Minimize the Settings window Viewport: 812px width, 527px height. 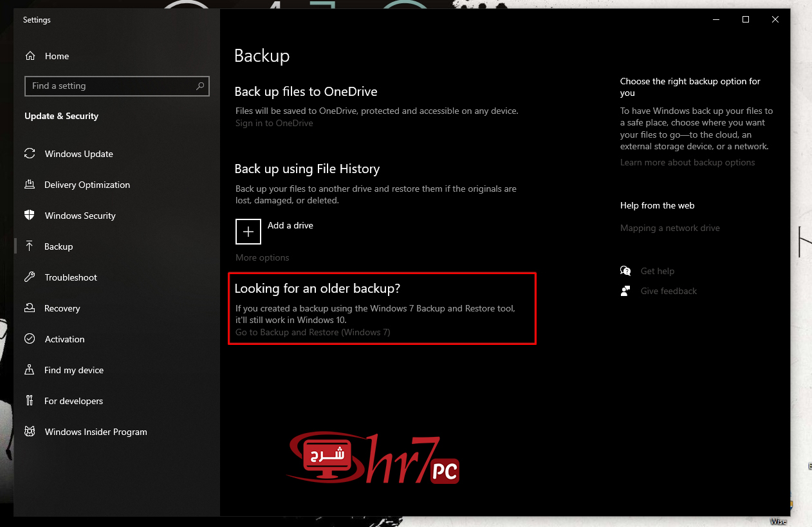point(716,19)
